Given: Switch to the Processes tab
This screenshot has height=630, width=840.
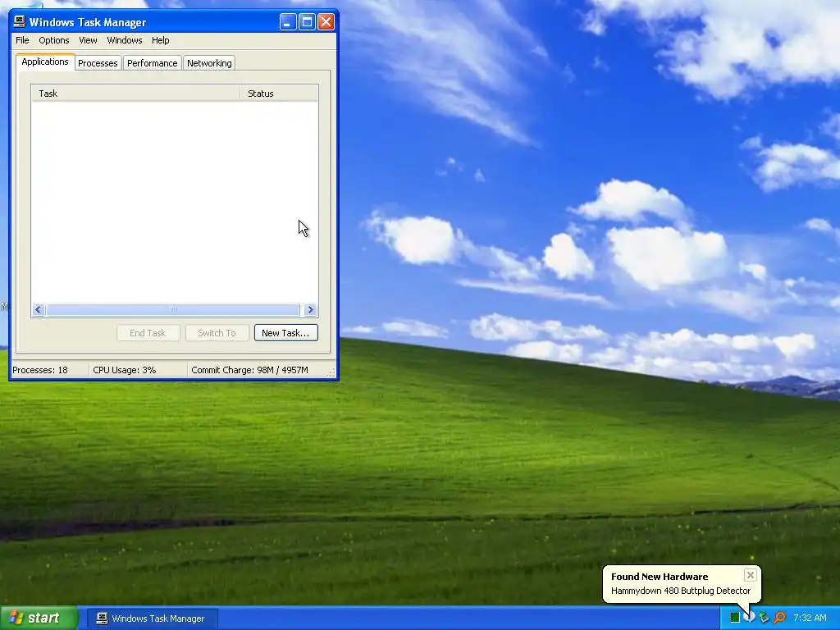Looking at the screenshot, I should [98, 63].
